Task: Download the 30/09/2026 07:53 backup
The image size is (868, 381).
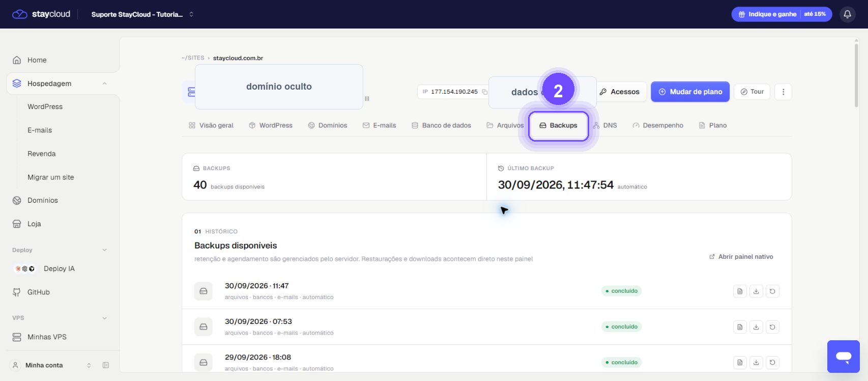Action: [x=756, y=327]
